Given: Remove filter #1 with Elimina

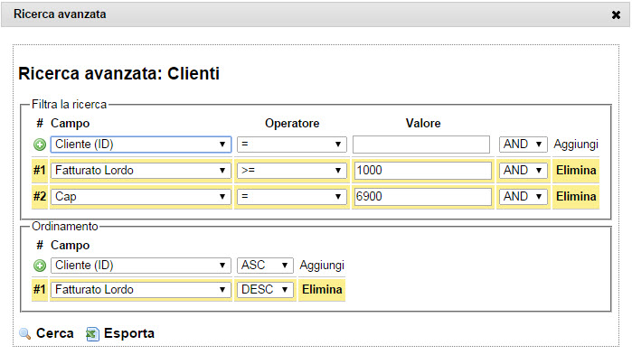Looking at the screenshot, I should point(576,171).
